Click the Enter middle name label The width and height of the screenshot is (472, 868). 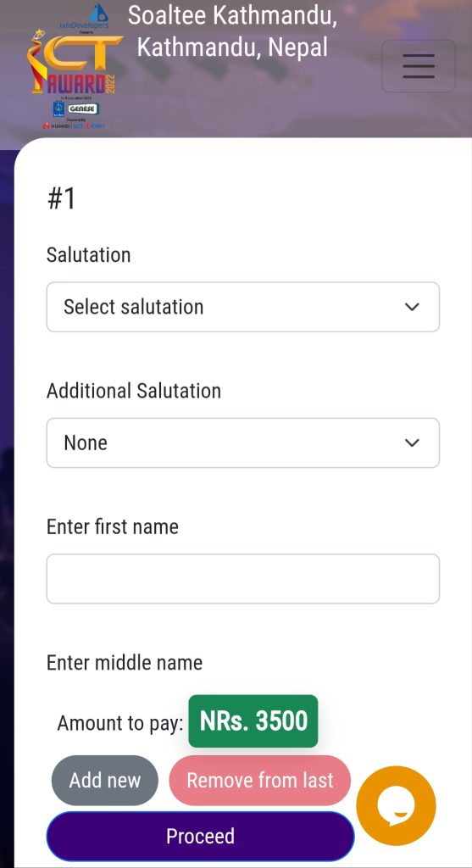[124, 663]
